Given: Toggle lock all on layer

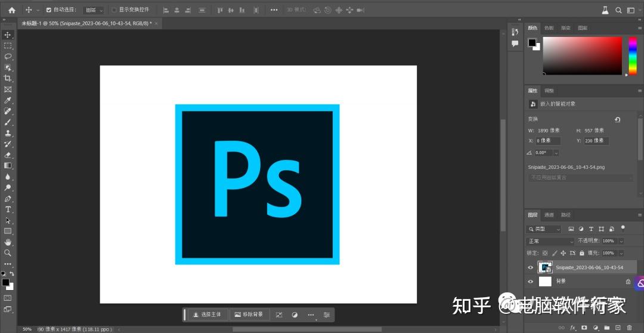Looking at the screenshot, I should tap(581, 253).
